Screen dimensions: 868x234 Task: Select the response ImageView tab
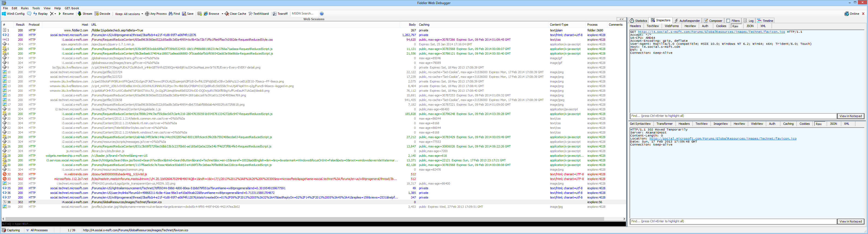pos(720,124)
